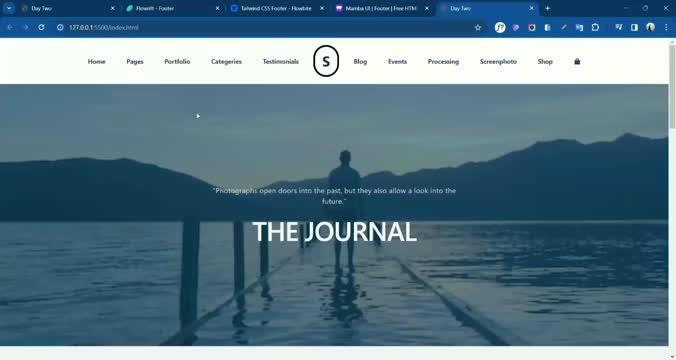Open the Events nav link
Screen dimensions: 676x360
tap(397, 62)
